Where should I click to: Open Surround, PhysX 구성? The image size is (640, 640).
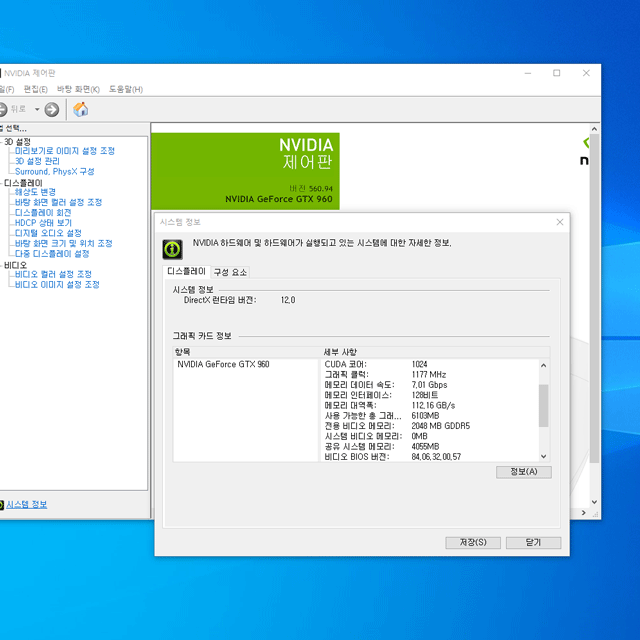55,171
